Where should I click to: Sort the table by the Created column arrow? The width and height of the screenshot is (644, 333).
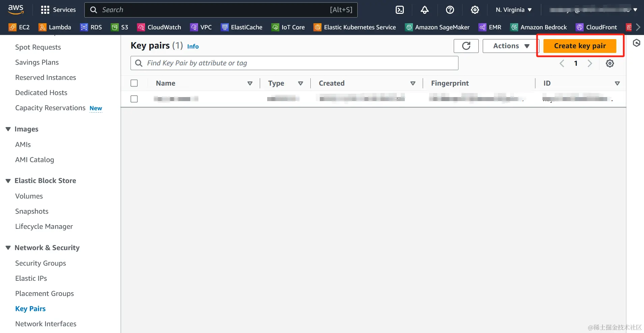click(413, 83)
